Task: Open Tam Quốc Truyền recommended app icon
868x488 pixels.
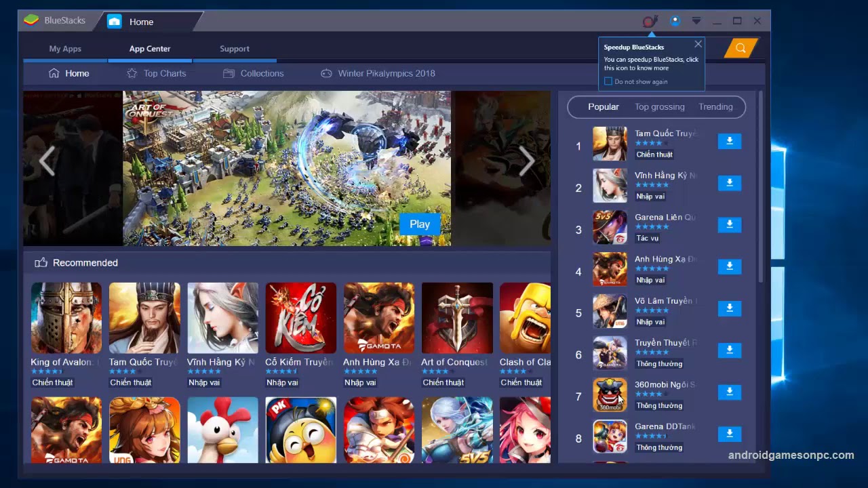Action: pos(144,318)
